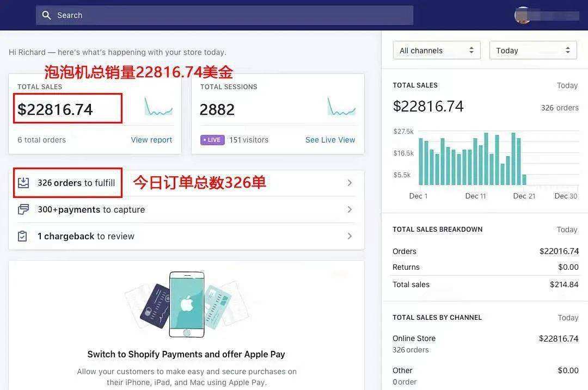Click the LIVE indicator badge
588x390 pixels.
pos(212,140)
